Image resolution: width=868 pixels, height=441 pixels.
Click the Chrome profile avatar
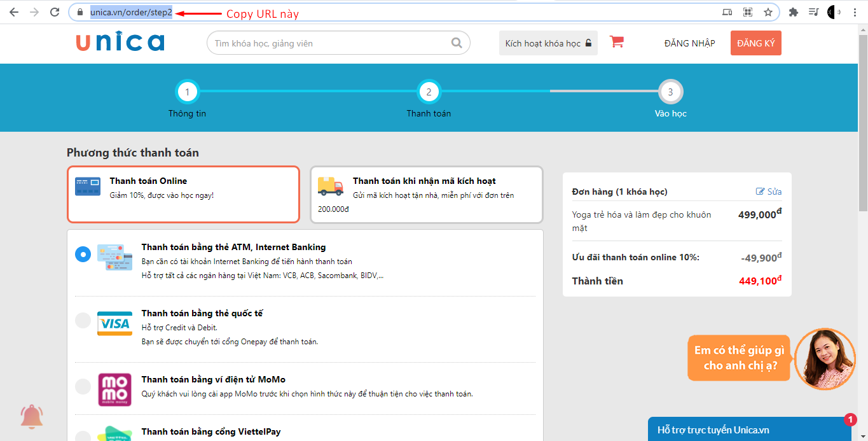834,12
